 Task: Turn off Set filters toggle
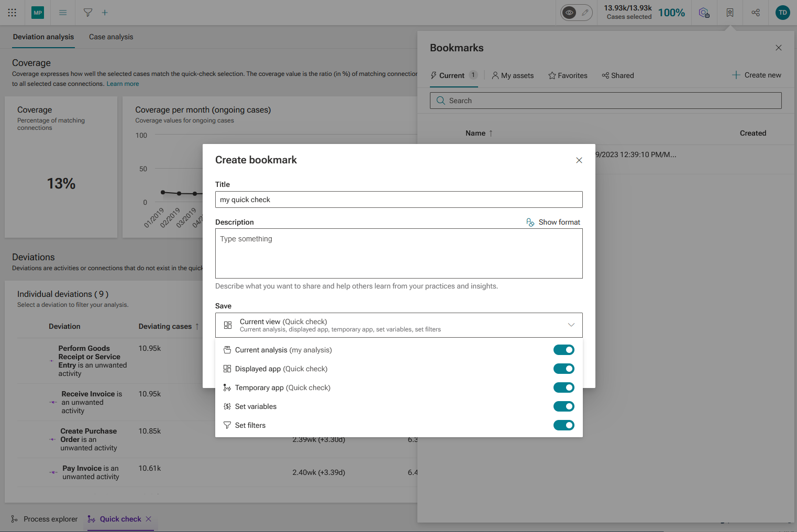(x=564, y=425)
